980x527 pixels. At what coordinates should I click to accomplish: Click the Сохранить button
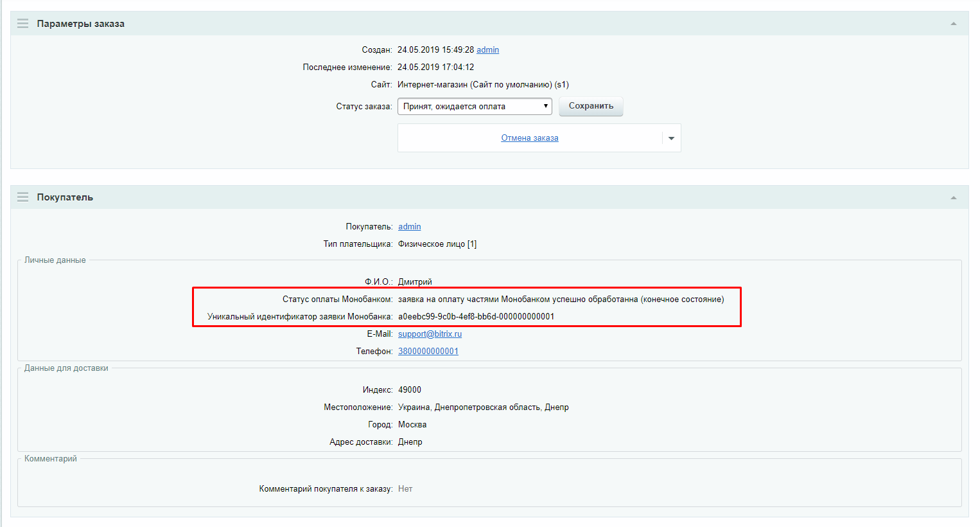tap(591, 106)
